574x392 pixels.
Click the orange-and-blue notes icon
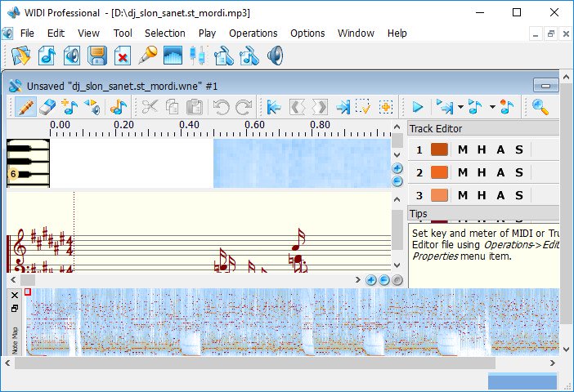tap(118, 107)
